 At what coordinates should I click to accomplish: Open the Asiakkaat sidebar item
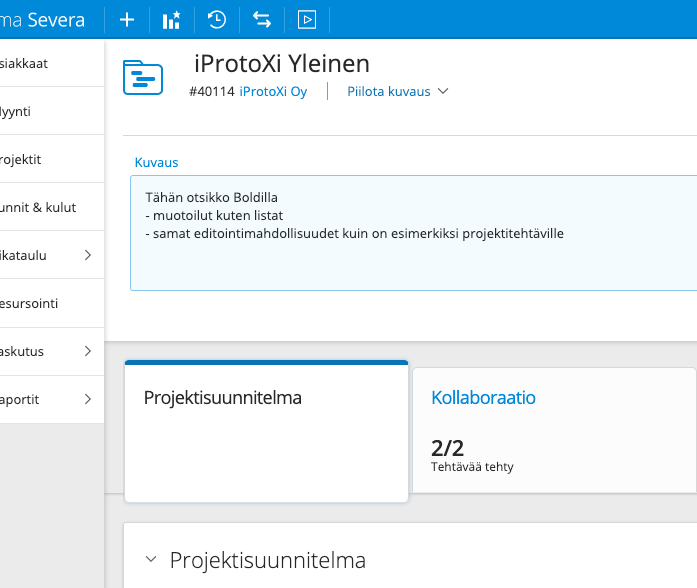click(x=52, y=63)
